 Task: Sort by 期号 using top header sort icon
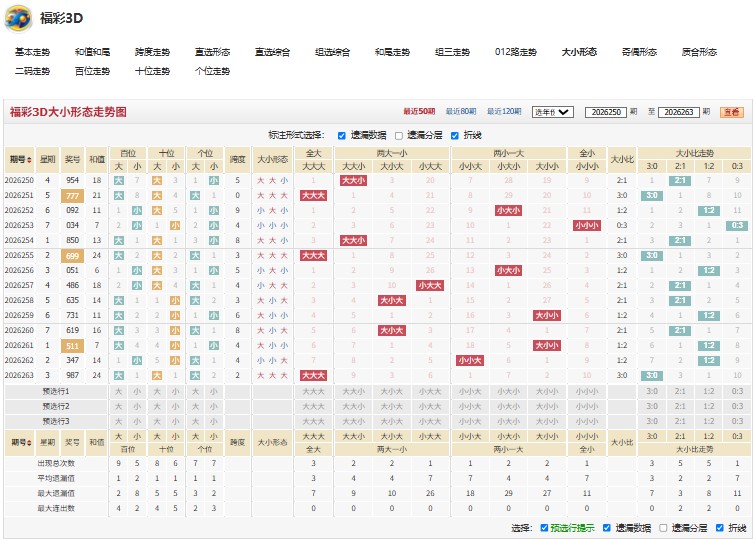pyautogui.click(x=30, y=160)
